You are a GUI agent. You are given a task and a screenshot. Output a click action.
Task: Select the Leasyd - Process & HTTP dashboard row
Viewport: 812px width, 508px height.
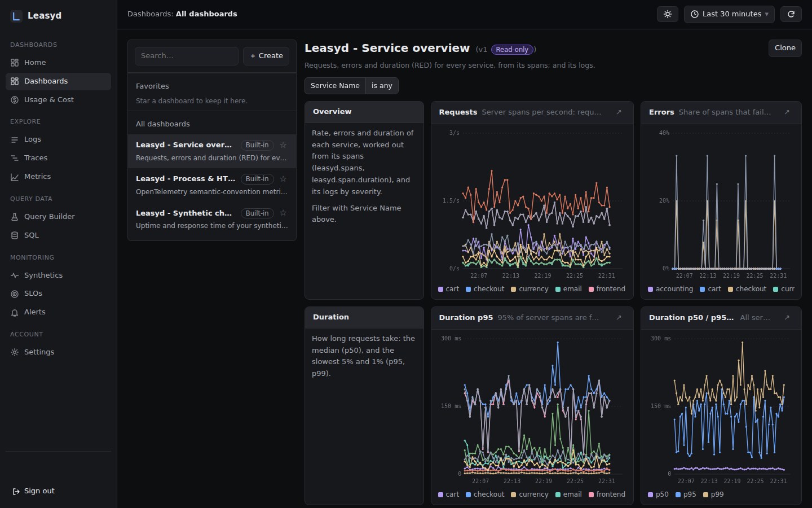click(x=212, y=185)
